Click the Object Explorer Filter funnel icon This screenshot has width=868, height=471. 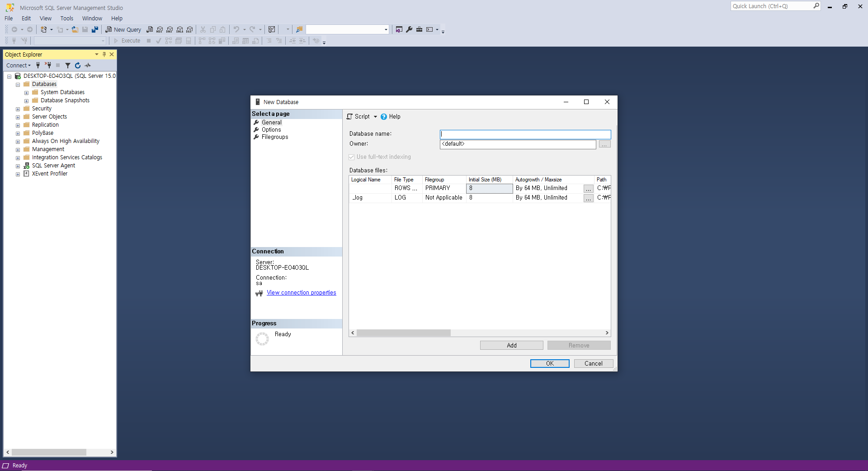pyautogui.click(x=68, y=65)
